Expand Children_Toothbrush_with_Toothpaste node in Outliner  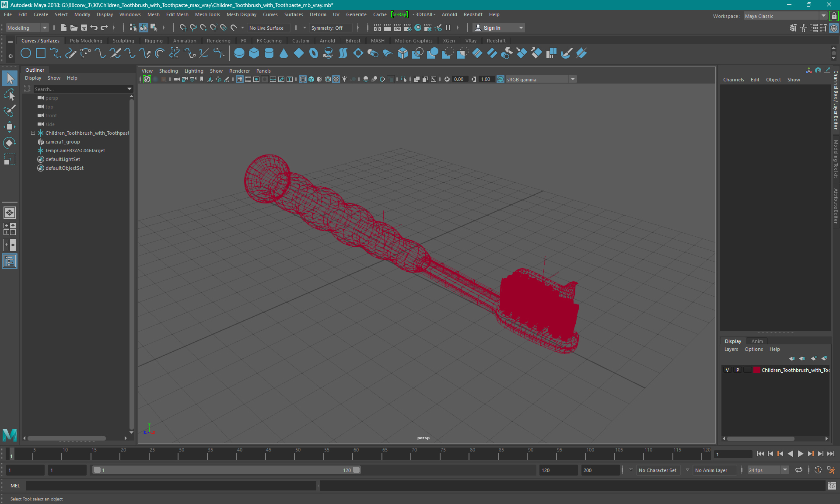coord(33,133)
